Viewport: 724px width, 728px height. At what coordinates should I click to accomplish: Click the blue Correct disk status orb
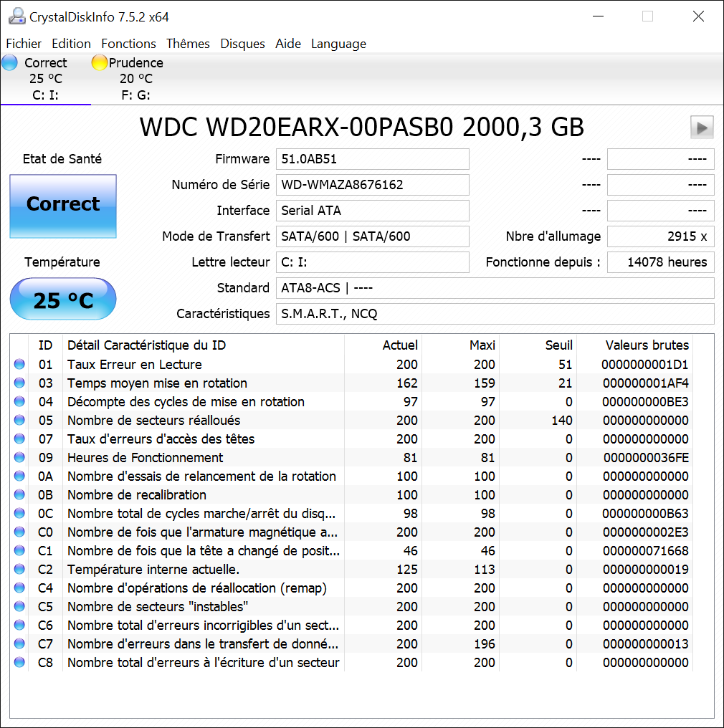pos(9,62)
